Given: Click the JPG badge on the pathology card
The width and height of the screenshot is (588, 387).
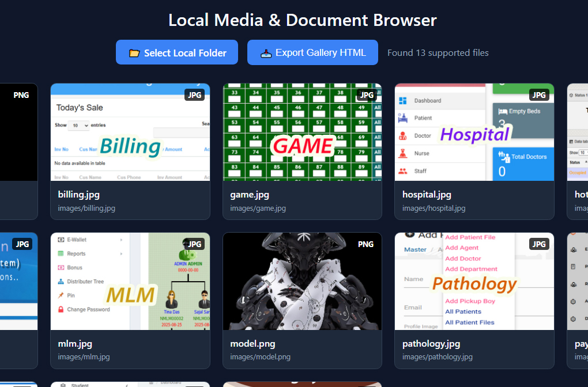Looking at the screenshot, I should [x=539, y=244].
